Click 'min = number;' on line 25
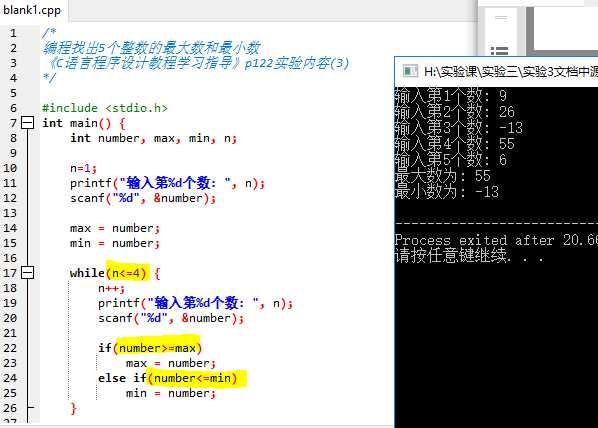Viewport: 598px width, 428px height. (171, 393)
